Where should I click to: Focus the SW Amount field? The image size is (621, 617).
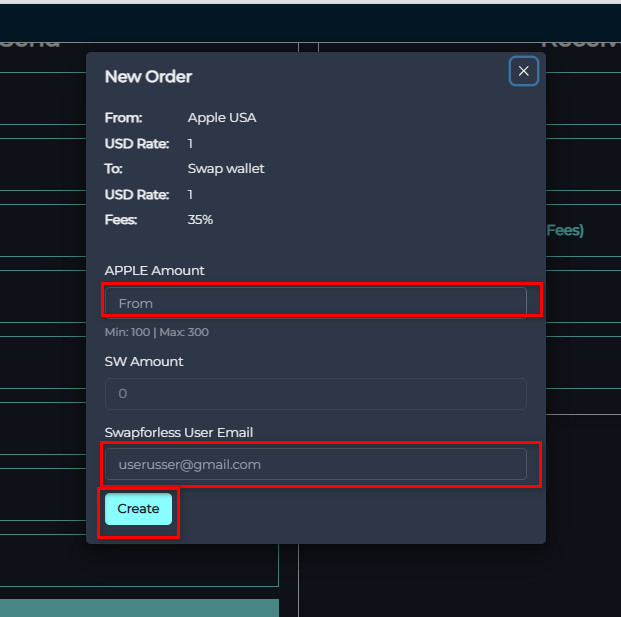click(x=315, y=394)
